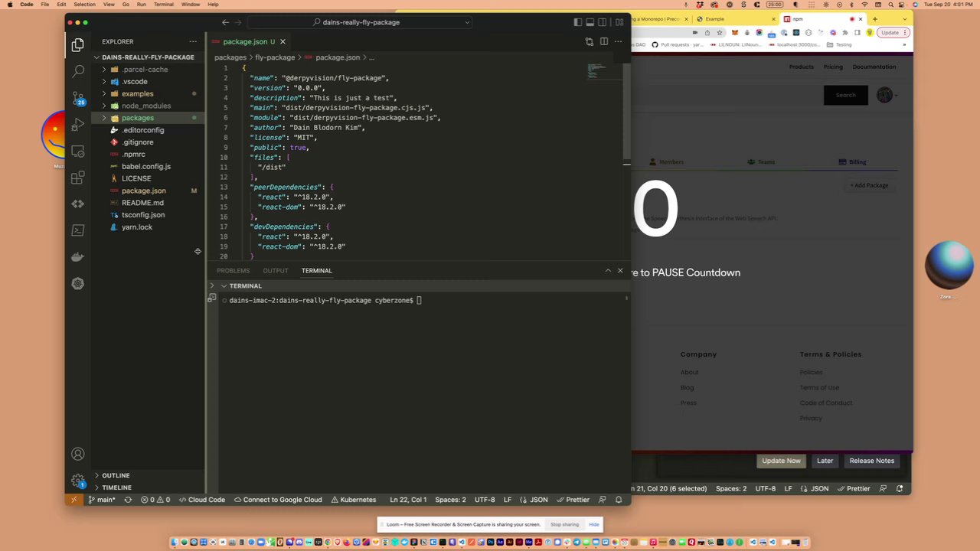Maximize panel size with chevron up

608,270
